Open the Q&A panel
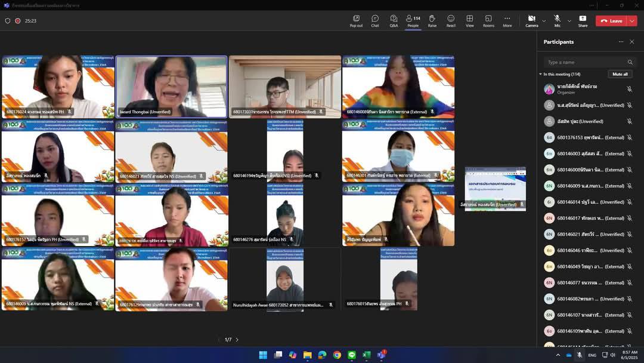The width and height of the screenshot is (644, 363). (394, 20)
